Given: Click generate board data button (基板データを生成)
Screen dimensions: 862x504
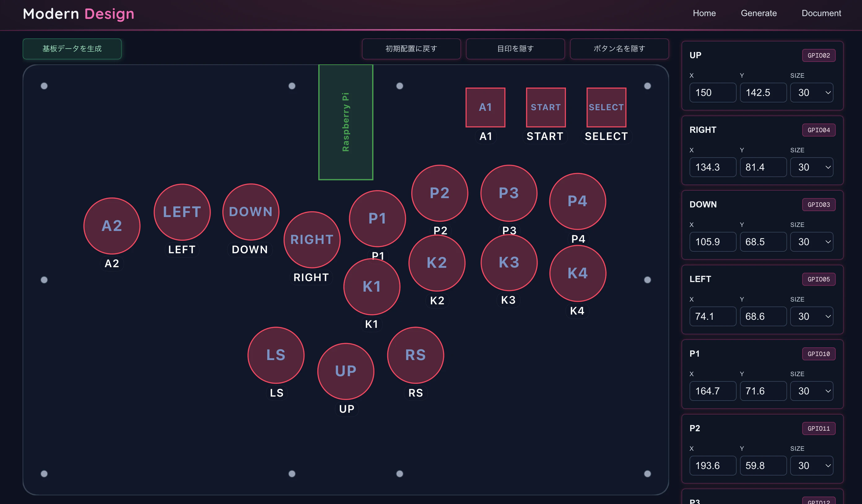Looking at the screenshot, I should pyautogui.click(x=72, y=49).
